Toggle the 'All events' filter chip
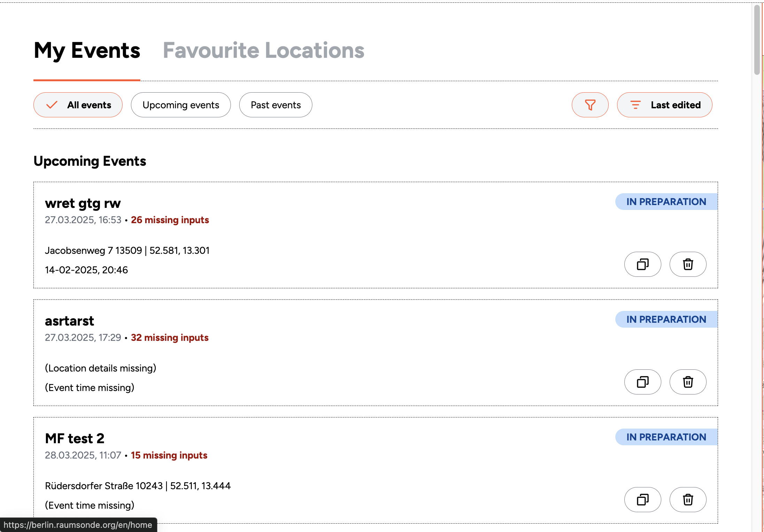 (x=78, y=105)
